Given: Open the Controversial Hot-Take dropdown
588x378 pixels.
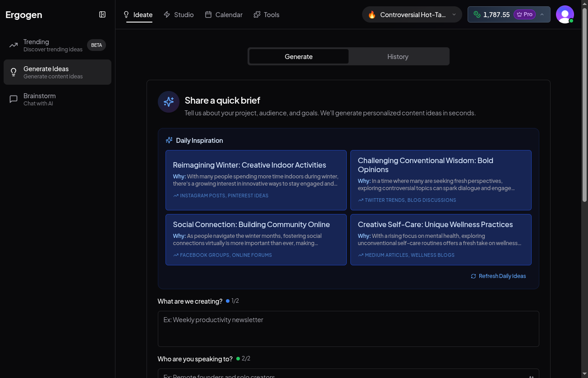Looking at the screenshot, I should [x=412, y=14].
